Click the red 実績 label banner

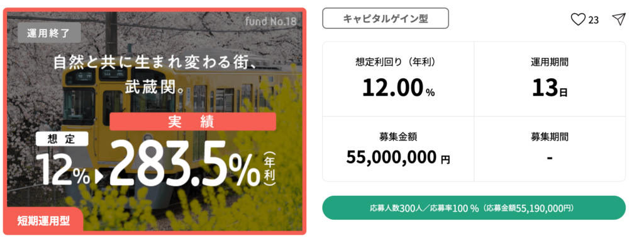click(x=192, y=122)
